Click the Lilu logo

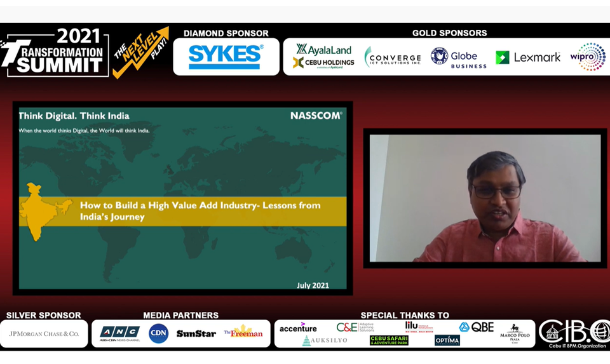419,327
